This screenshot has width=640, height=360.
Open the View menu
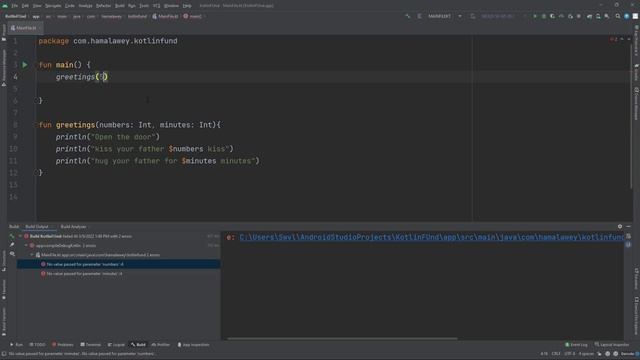pos(37,6)
